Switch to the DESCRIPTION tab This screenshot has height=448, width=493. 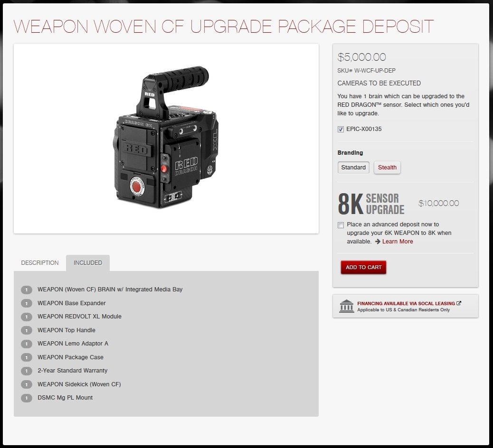(40, 262)
